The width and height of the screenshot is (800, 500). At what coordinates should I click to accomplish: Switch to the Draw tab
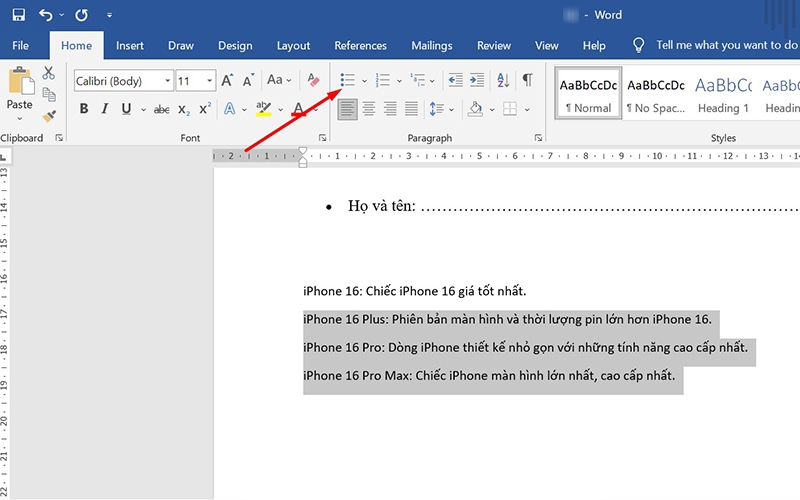coord(181,45)
